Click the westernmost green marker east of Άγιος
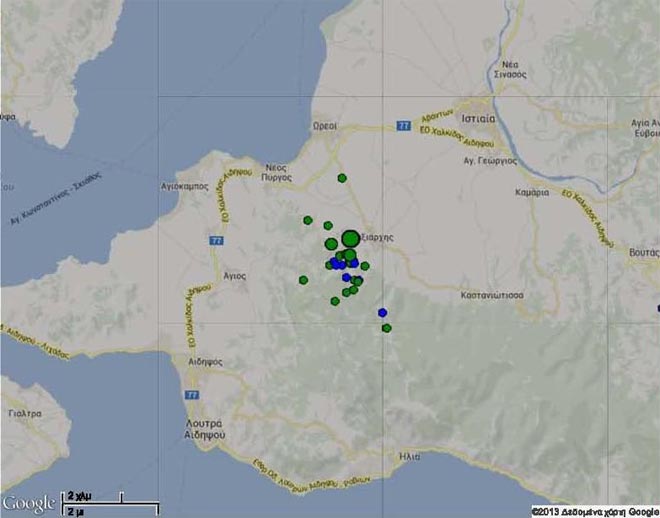This screenshot has height=518, width=660. (x=304, y=280)
